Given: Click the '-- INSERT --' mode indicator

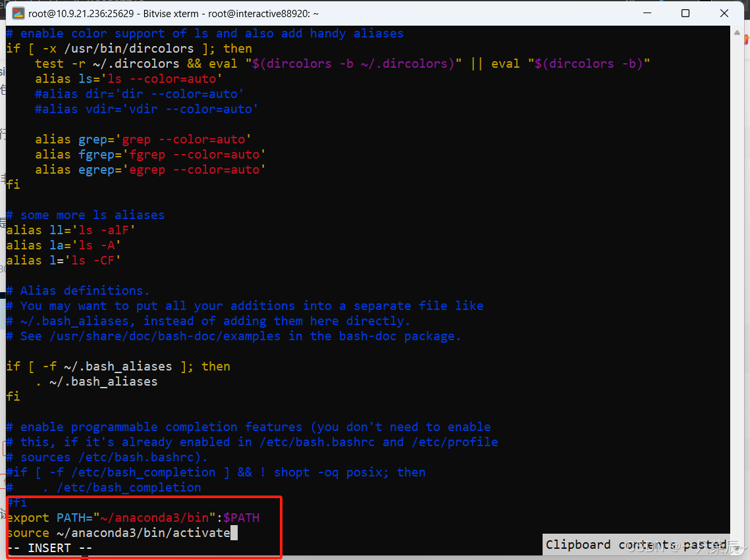Looking at the screenshot, I should tap(50, 548).
